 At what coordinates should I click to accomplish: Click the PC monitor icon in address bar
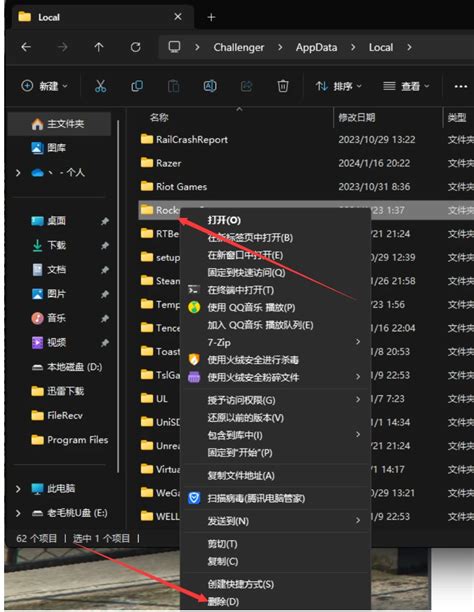[x=174, y=47]
